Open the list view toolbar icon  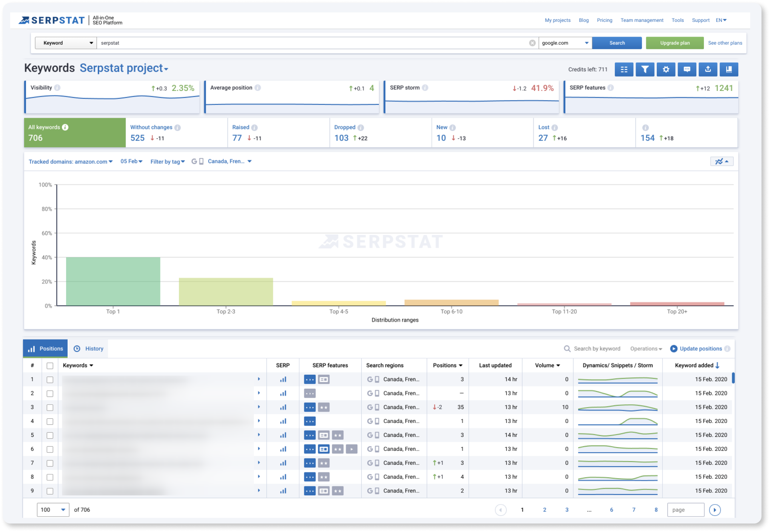[x=624, y=69]
